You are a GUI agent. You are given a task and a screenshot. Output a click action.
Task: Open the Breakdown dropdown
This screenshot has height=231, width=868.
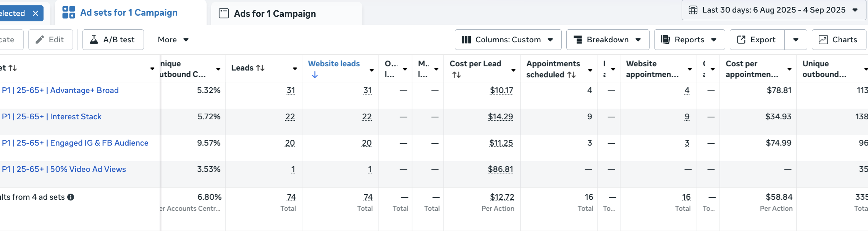608,40
